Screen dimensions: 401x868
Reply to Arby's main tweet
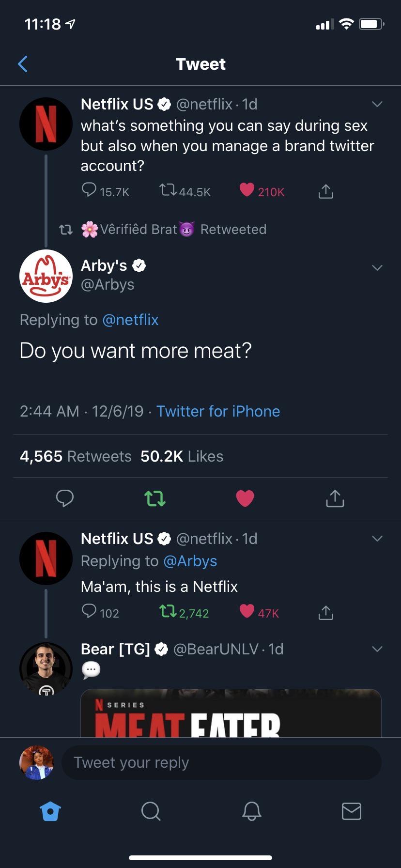click(64, 498)
